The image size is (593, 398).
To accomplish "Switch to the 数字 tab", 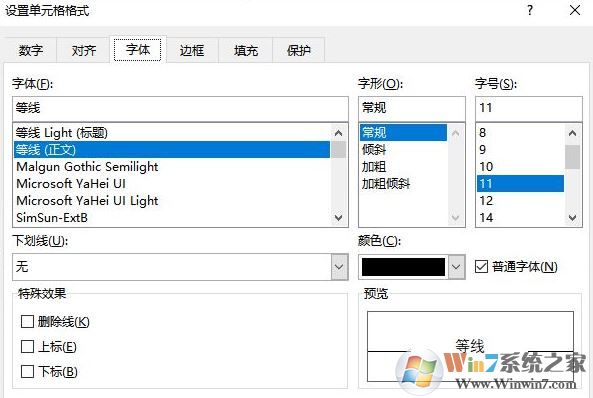I will click(x=31, y=50).
